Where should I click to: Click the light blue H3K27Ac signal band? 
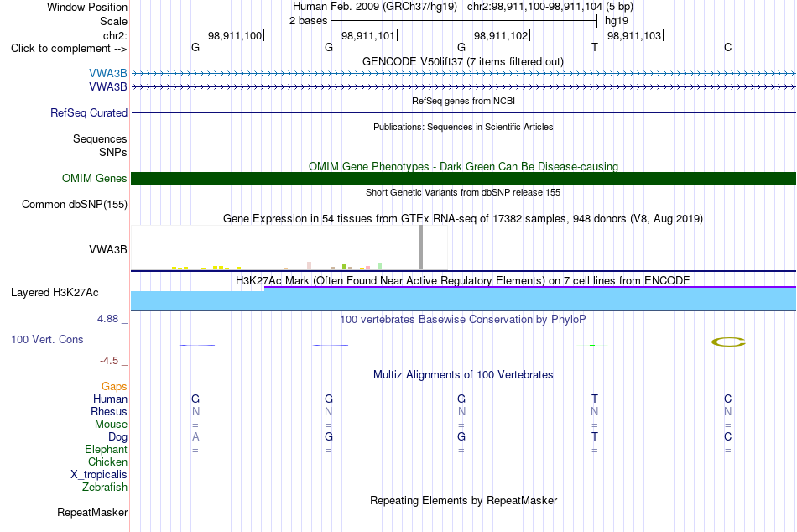463,300
